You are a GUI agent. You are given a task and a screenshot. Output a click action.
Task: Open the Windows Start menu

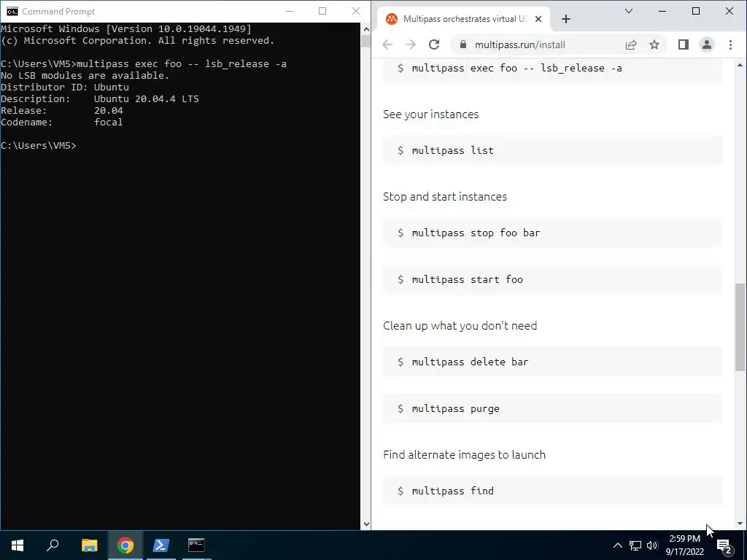[18, 545]
